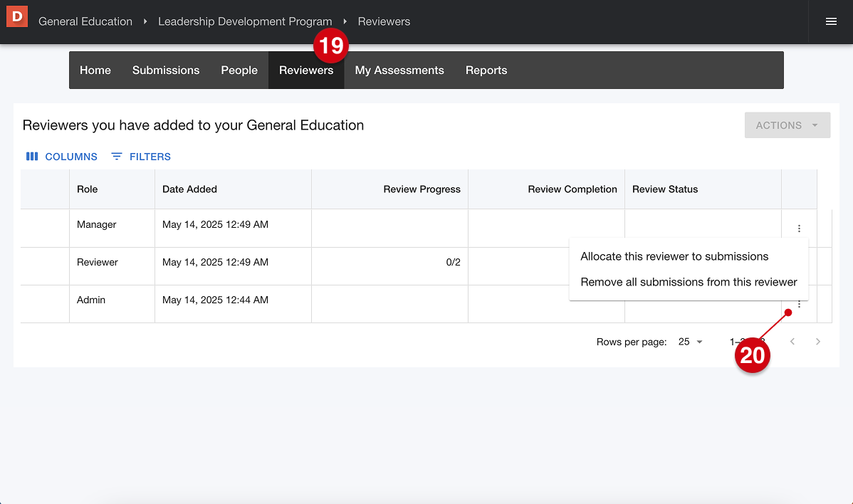
Task: Open rows per page dropdown
Action: coord(691,342)
